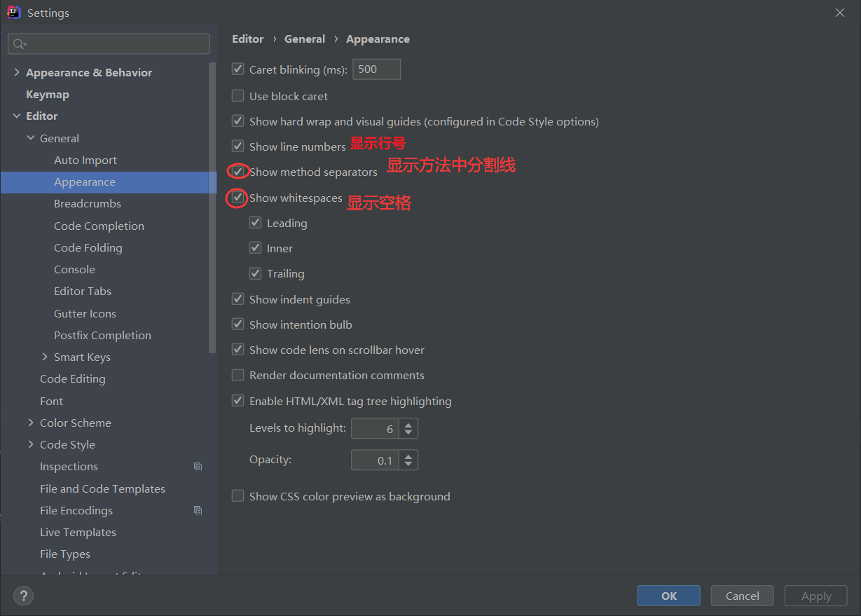Click the help question mark icon
The height and width of the screenshot is (616, 861).
(23, 596)
